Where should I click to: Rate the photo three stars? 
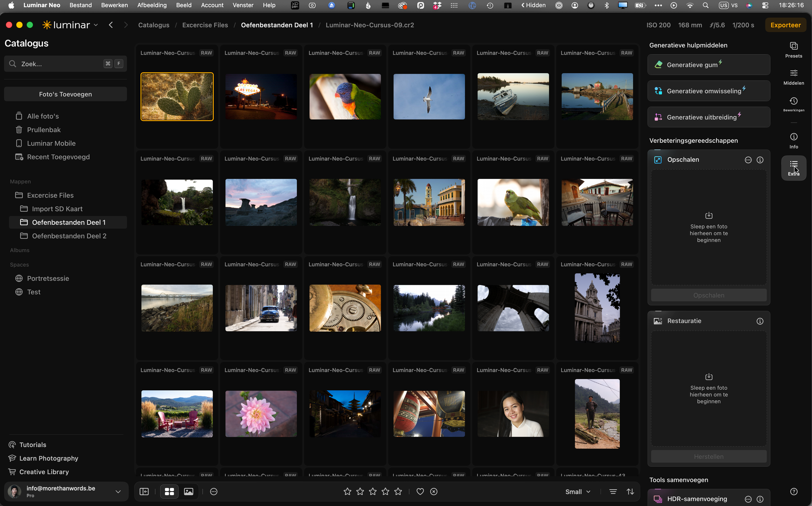(373, 491)
